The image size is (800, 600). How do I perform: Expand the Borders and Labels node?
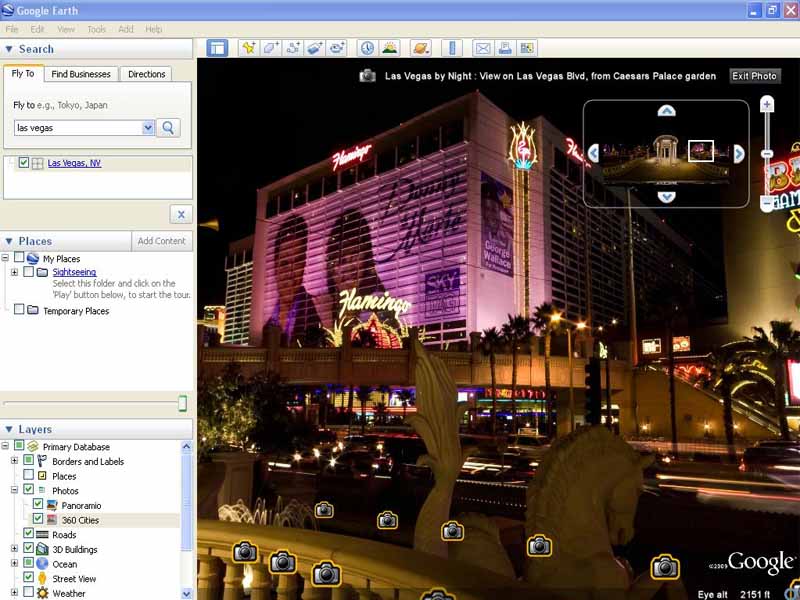point(14,461)
